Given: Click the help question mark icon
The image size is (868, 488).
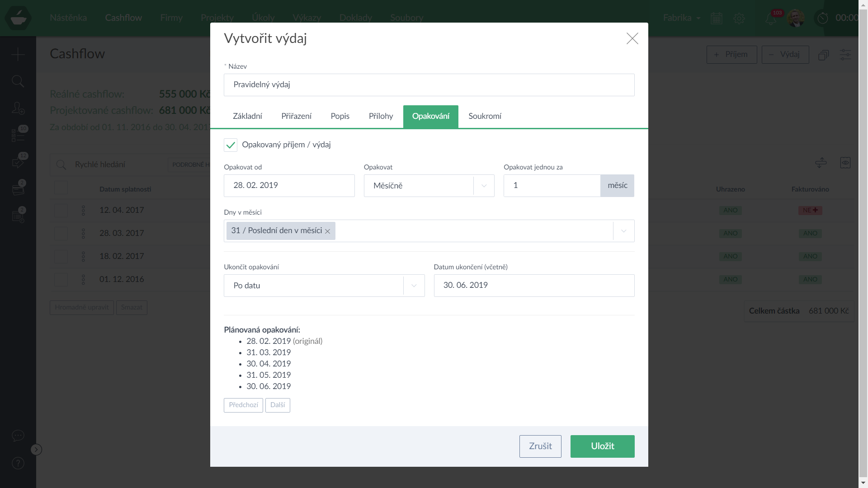Looking at the screenshot, I should click(x=18, y=463).
